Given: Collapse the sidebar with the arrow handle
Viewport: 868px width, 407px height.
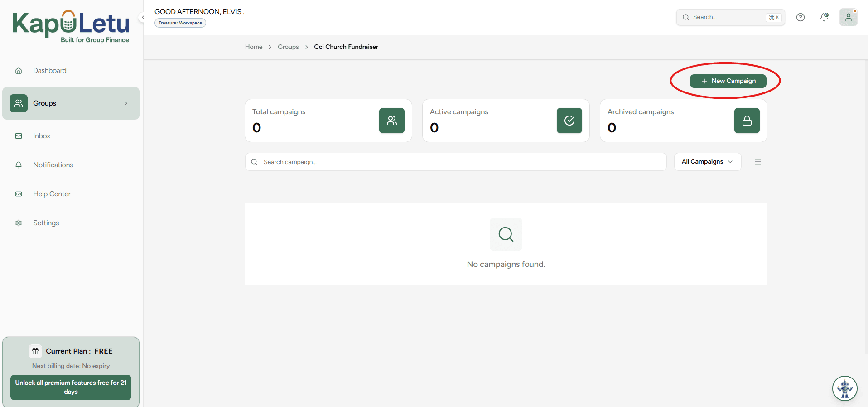Looking at the screenshot, I should pyautogui.click(x=143, y=17).
